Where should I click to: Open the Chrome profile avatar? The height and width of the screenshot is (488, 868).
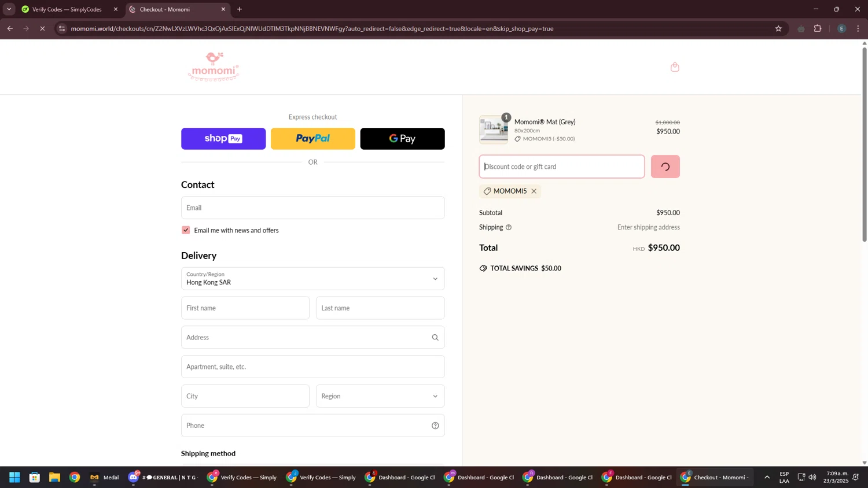pyautogui.click(x=841, y=28)
